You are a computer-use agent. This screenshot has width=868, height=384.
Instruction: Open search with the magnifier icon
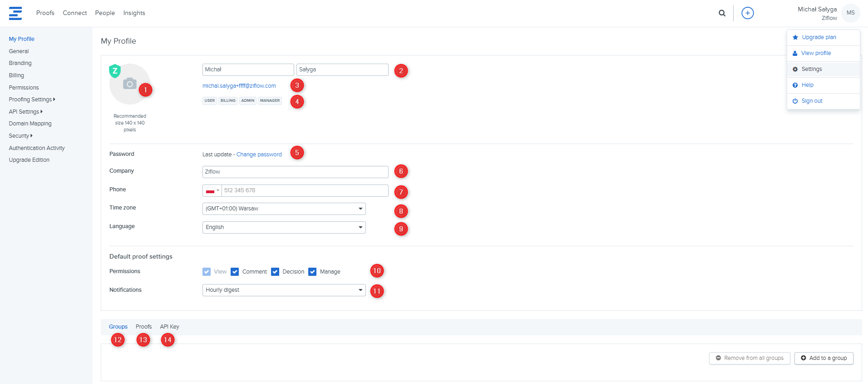[x=722, y=13]
